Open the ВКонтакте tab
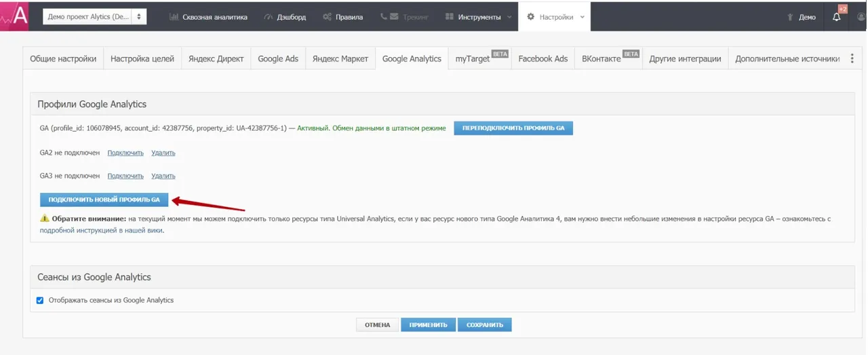Screen dimensions: 868x355 pyautogui.click(x=608, y=59)
